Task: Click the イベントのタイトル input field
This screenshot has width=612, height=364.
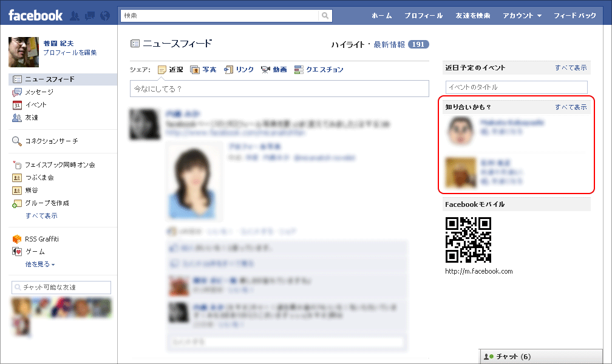Action: coord(516,87)
